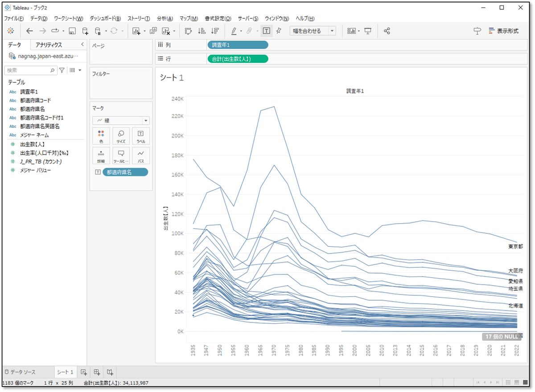Click the undo back arrow
535x392 pixels.
click(29, 31)
